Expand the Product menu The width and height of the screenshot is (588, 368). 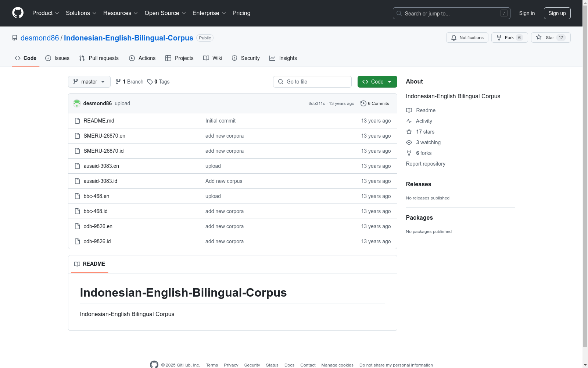[46, 13]
